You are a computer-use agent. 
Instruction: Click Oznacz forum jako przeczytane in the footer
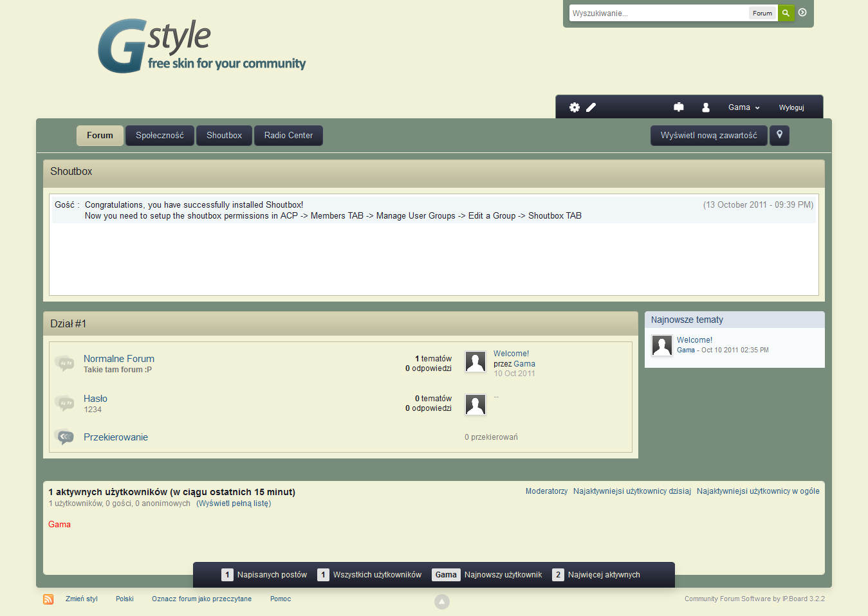tap(201, 599)
